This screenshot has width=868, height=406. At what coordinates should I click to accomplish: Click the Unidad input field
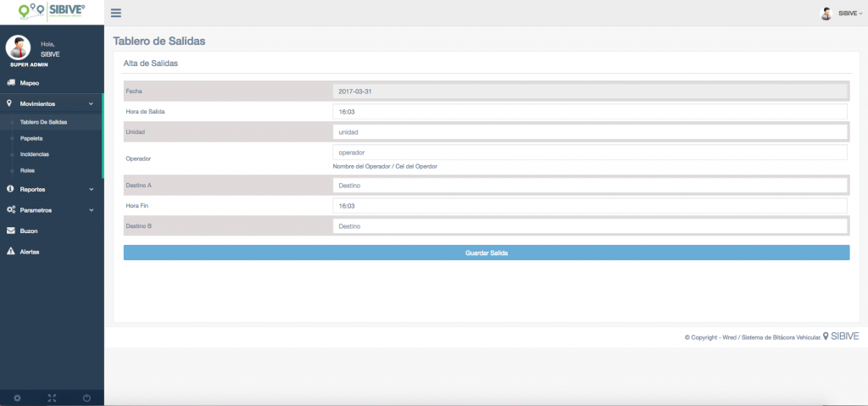pyautogui.click(x=590, y=132)
